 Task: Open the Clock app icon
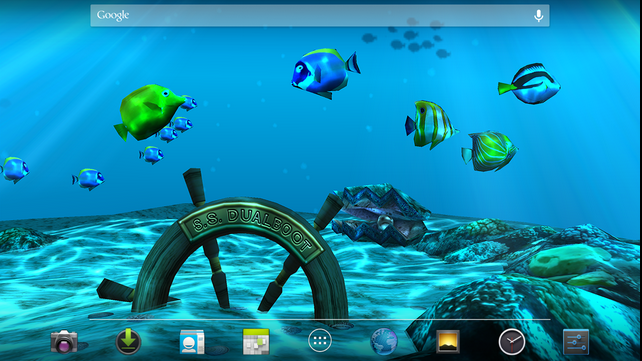(511, 341)
